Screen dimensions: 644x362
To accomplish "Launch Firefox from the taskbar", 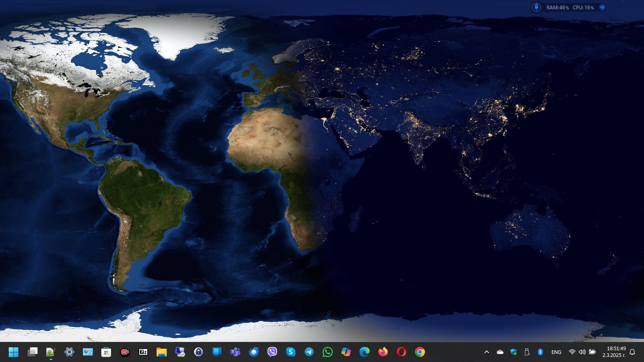I will pyautogui.click(x=383, y=352).
